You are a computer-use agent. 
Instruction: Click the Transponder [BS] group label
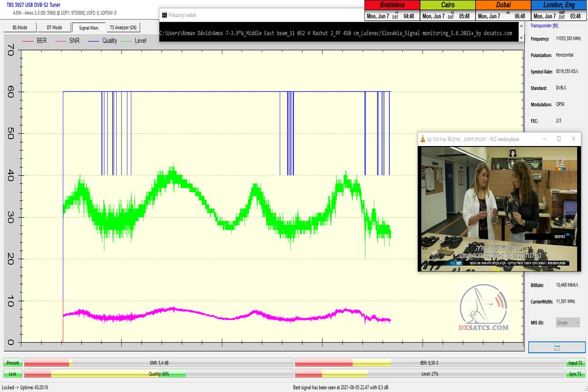tap(544, 26)
